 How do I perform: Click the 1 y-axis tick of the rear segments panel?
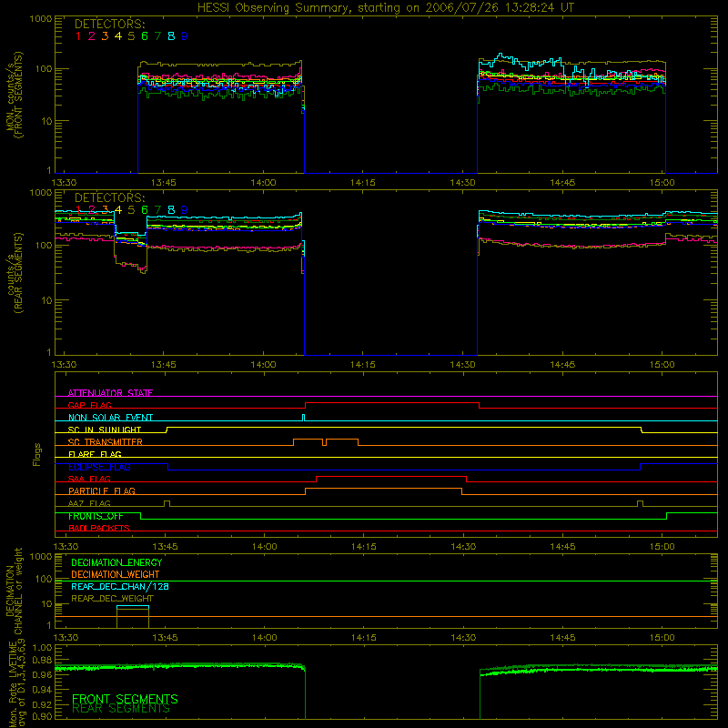49,352
